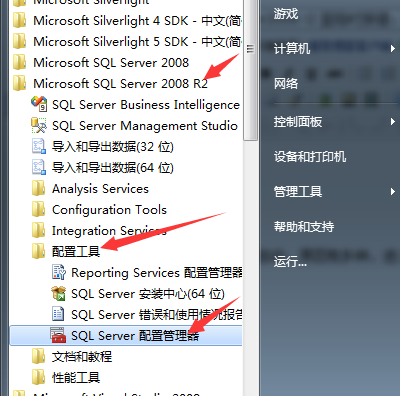Screen dimensions: 400x396
Task: Click 配置工具 folder icon
Action: click(x=38, y=251)
